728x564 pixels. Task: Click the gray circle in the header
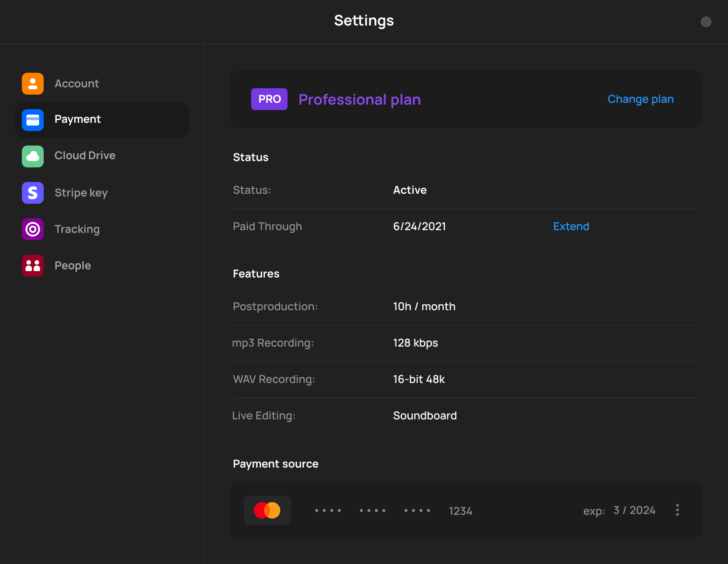point(706,22)
